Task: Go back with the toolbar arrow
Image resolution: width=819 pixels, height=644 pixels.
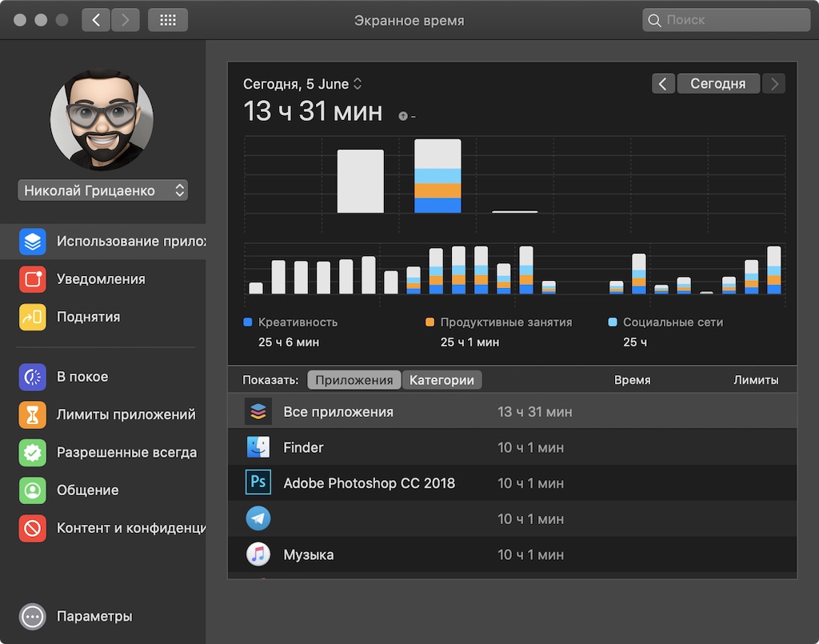Action: 96,20
